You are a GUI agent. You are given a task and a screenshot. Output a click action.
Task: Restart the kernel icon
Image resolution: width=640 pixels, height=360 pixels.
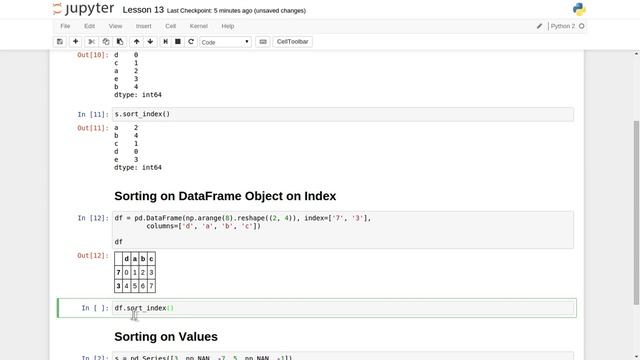click(x=191, y=42)
